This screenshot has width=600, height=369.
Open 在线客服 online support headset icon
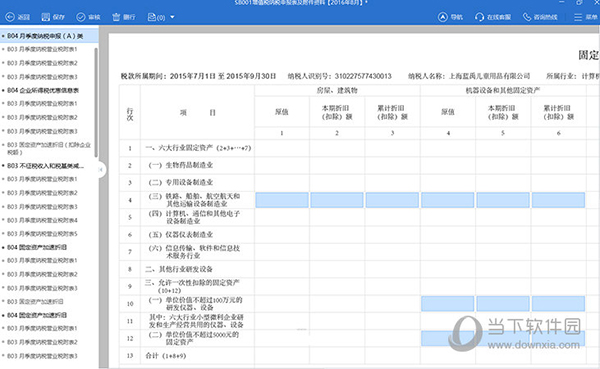(479, 17)
